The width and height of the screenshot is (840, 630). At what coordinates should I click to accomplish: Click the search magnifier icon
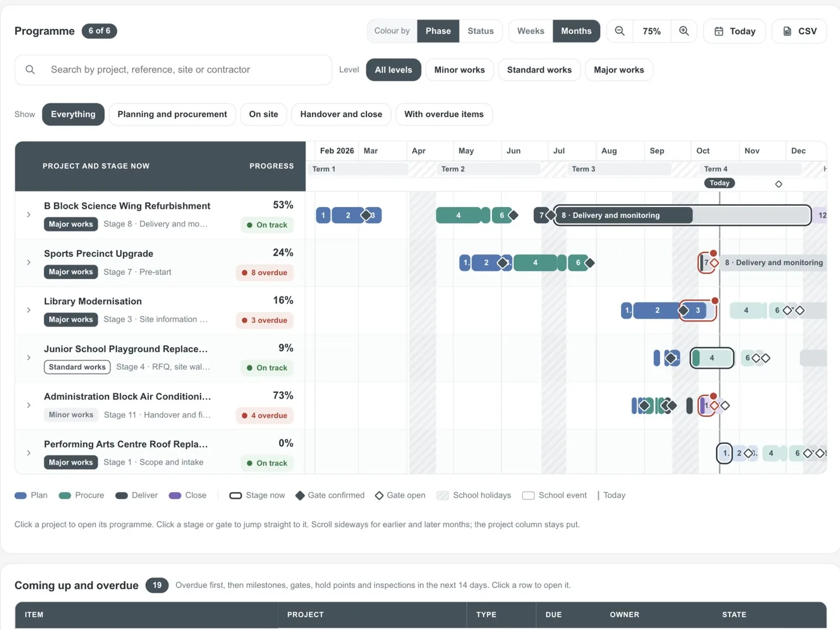[30, 70]
